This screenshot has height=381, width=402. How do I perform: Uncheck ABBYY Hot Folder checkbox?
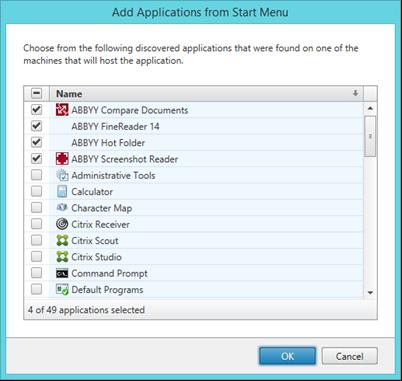[x=36, y=142]
